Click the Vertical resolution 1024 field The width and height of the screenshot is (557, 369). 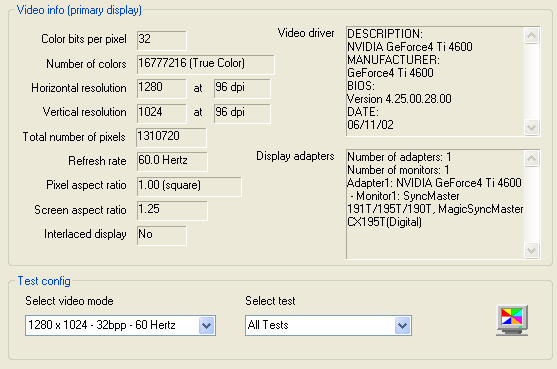pyautogui.click(x=162, y=113)
